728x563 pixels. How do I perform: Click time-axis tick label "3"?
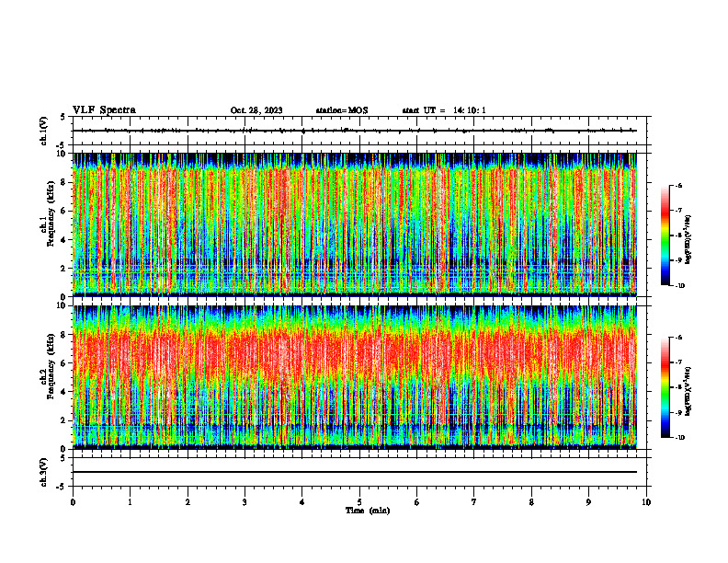pos(245,502)
